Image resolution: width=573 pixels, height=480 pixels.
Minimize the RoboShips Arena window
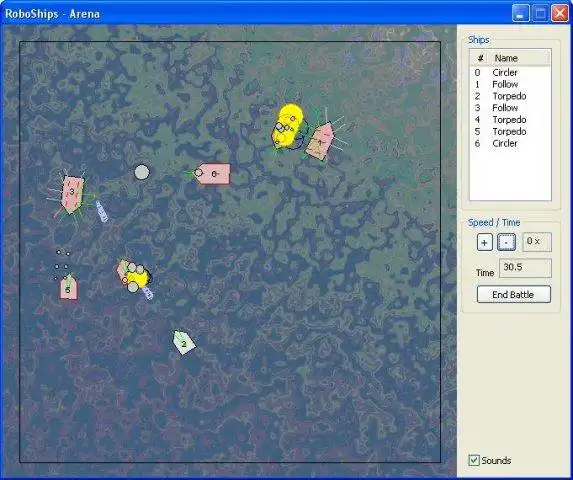[x=521, y=14]
